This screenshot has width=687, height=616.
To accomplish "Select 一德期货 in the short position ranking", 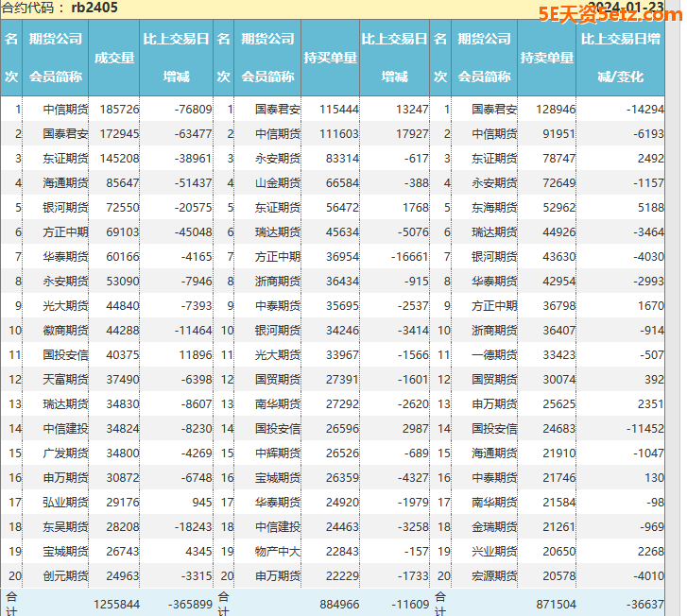I will coord(494,354).
